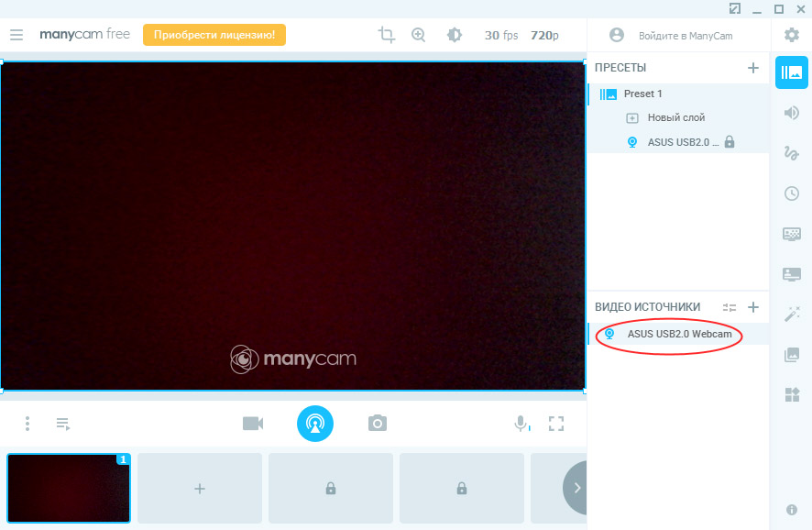Open the three-dot options menu
Screen dimensions: 812x530
27,424
